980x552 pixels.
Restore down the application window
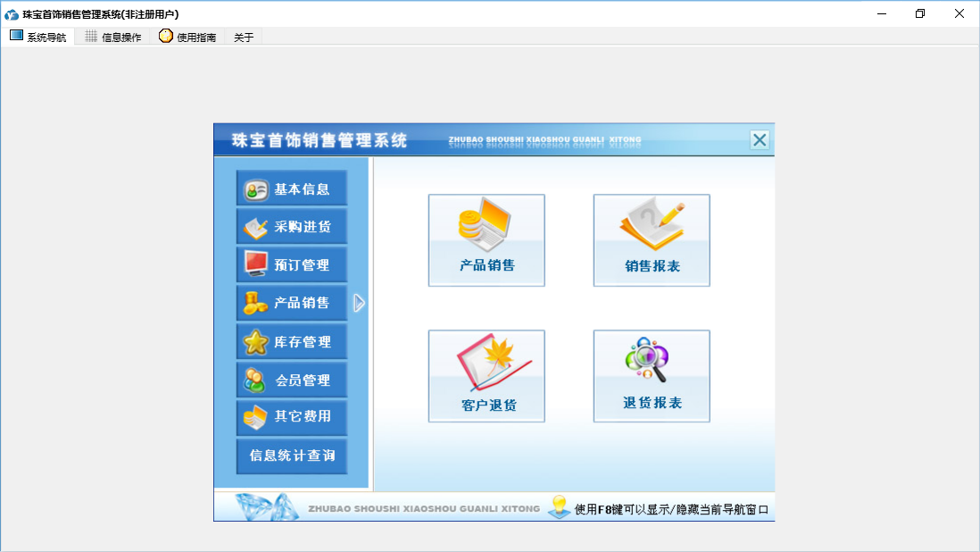920,13
